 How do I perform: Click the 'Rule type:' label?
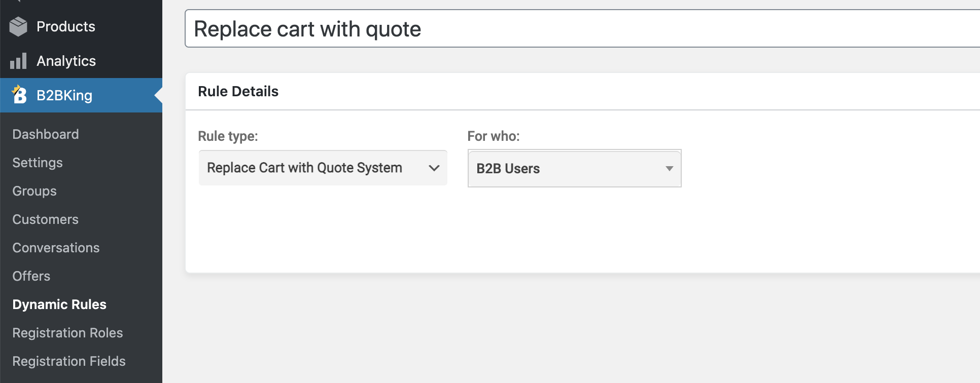(x=228, y=136)
